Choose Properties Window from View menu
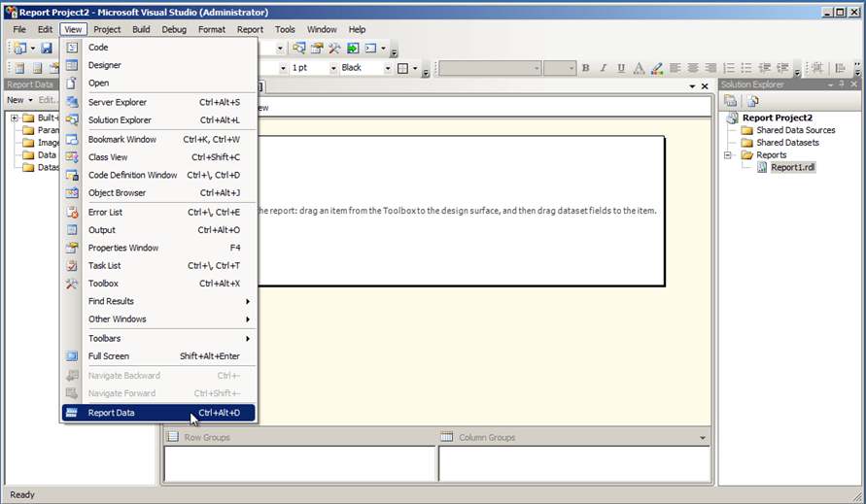866x504 pixels. (x=158, y=248)
